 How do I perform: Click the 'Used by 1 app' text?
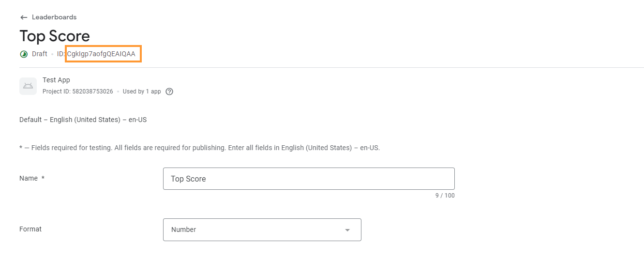142,92
